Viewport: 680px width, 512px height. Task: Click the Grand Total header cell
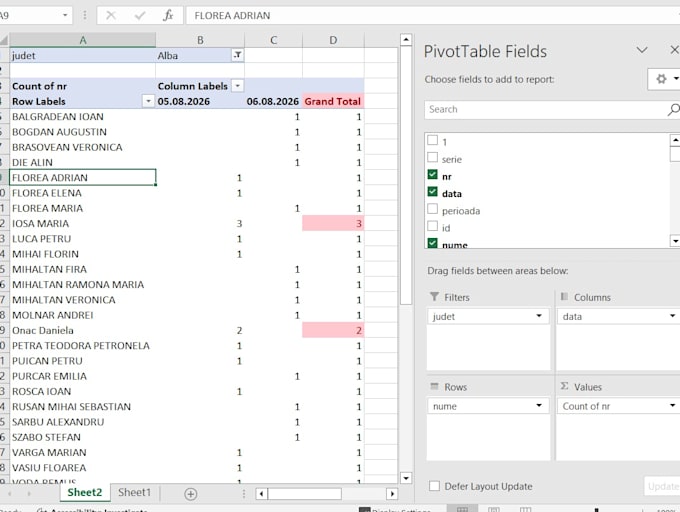(333, 101)
